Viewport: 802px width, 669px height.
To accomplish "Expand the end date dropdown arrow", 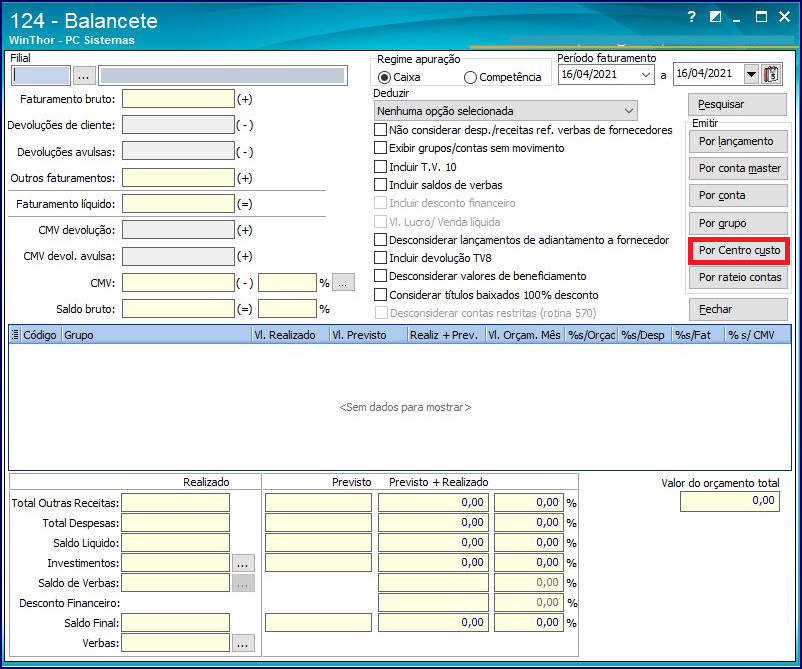I will (751, 75).
